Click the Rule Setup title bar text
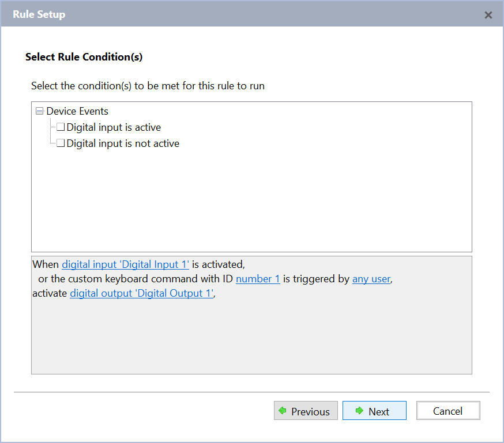Screen dimensions: 504x443 (39, 14)
